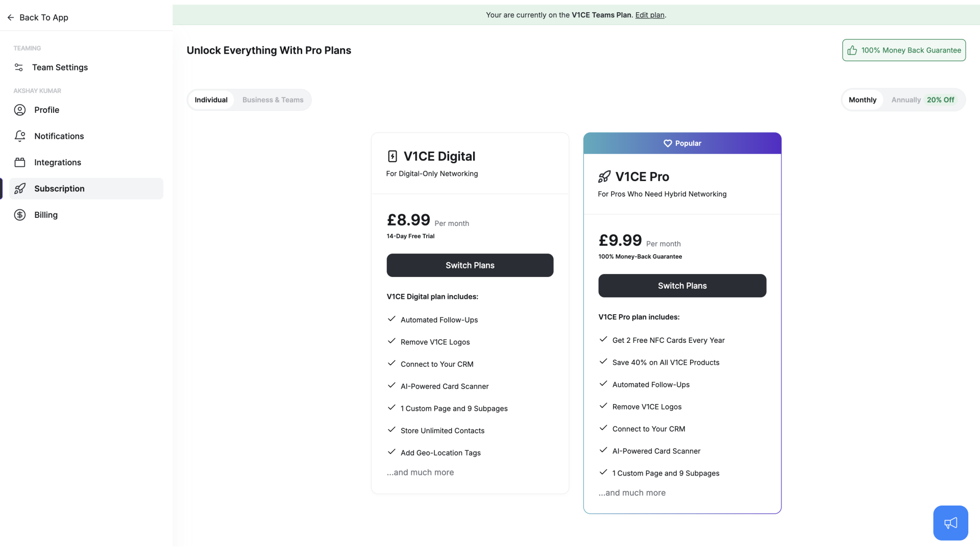The image size is (980, 551).
Task: Click Edit plan link in banner
Action: click(x=650, y=15)
